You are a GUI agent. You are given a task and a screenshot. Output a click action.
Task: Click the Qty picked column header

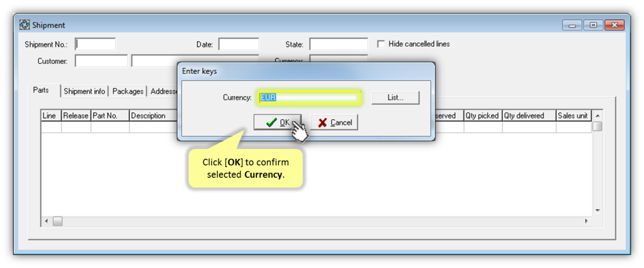click(x=483, y=116)
